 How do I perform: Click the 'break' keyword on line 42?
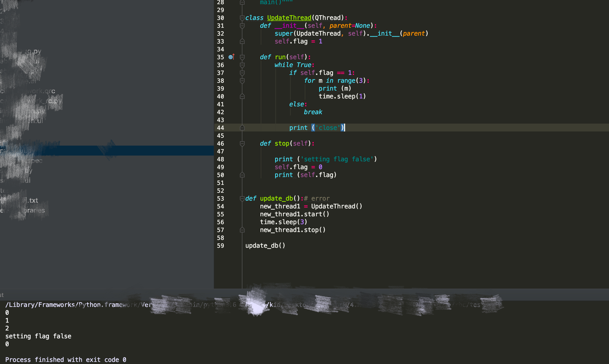click(x=313, y=112)
